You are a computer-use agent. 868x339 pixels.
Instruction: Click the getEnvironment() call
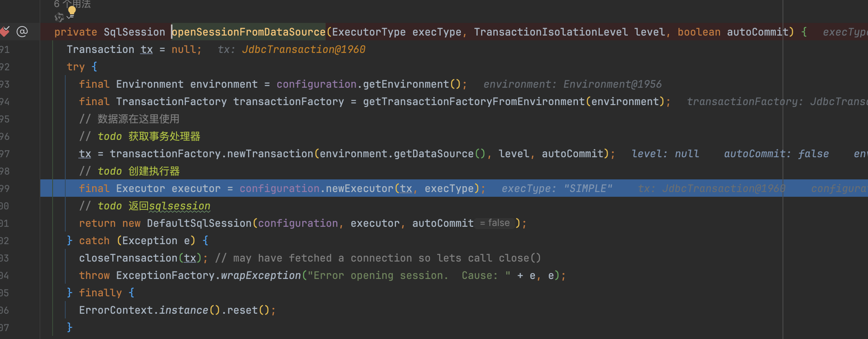pos(411,84)
